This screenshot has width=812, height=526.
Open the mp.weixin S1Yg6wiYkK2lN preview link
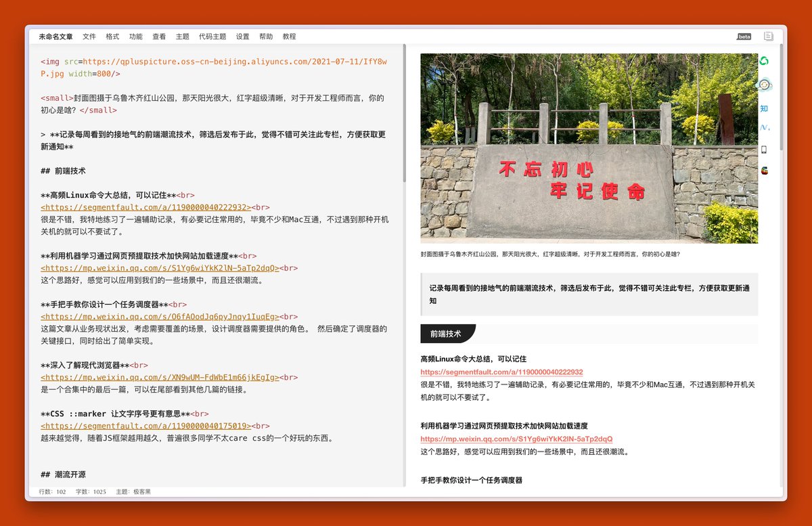point(516,439)
